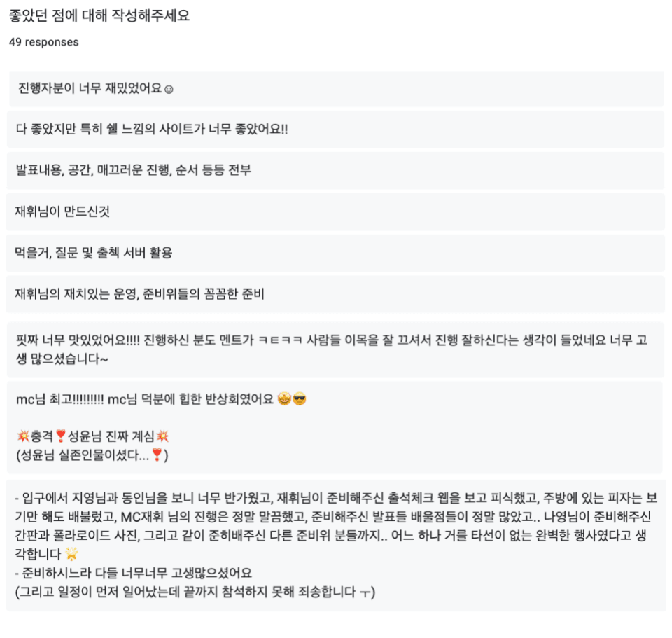
Task: Click the red exclamation after 실존인물이셨다
Action: click(157, 455)
